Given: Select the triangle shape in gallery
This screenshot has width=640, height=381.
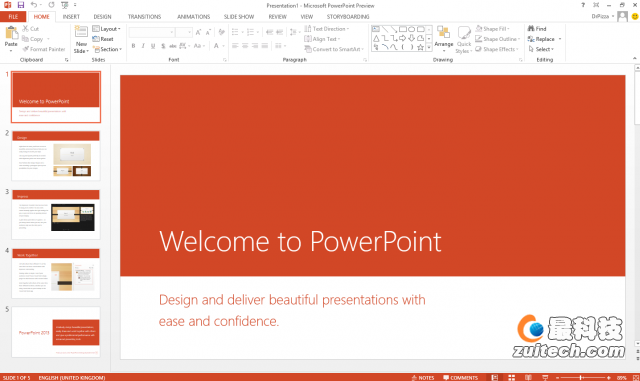Looking at the screenshot, I should tap(376, 38).
